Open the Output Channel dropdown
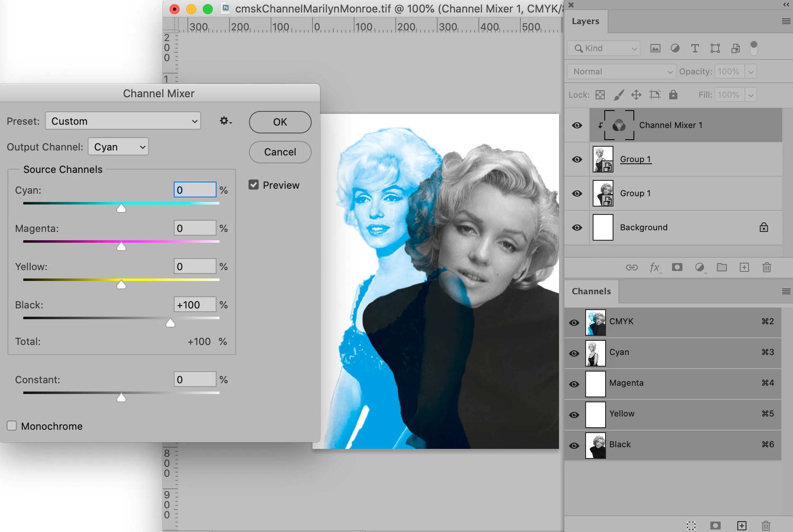 (118, 147)
